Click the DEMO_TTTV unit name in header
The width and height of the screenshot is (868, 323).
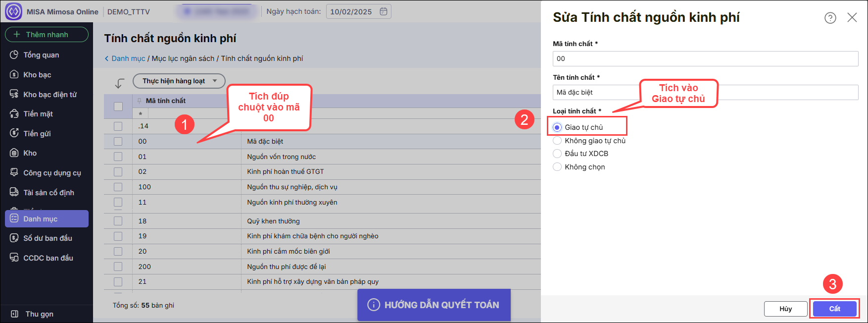129,11
